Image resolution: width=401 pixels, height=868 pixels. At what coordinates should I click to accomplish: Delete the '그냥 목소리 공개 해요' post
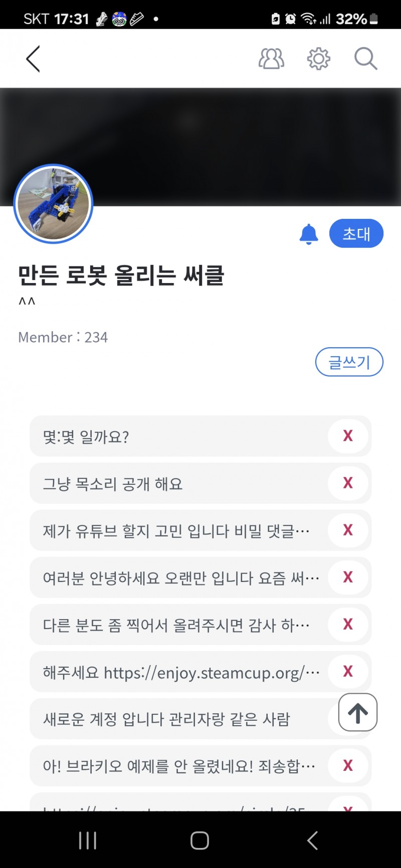click(x=348, y=483)
